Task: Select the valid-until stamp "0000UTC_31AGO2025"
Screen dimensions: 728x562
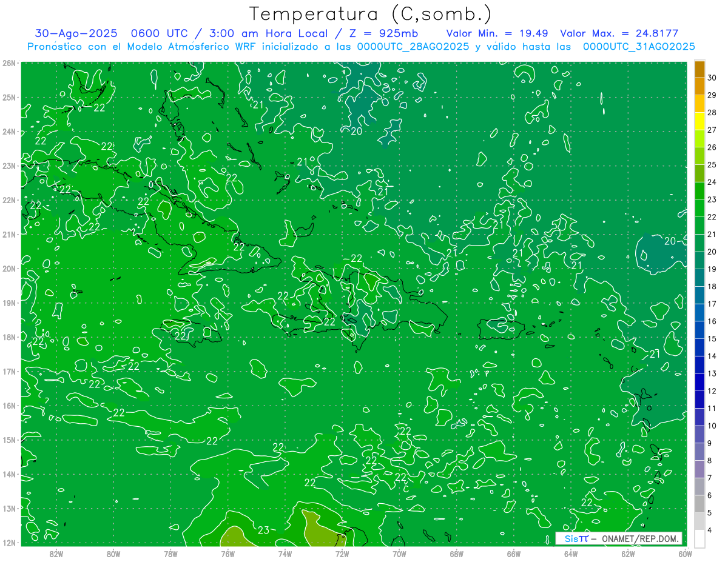Action: click(639, 47)
